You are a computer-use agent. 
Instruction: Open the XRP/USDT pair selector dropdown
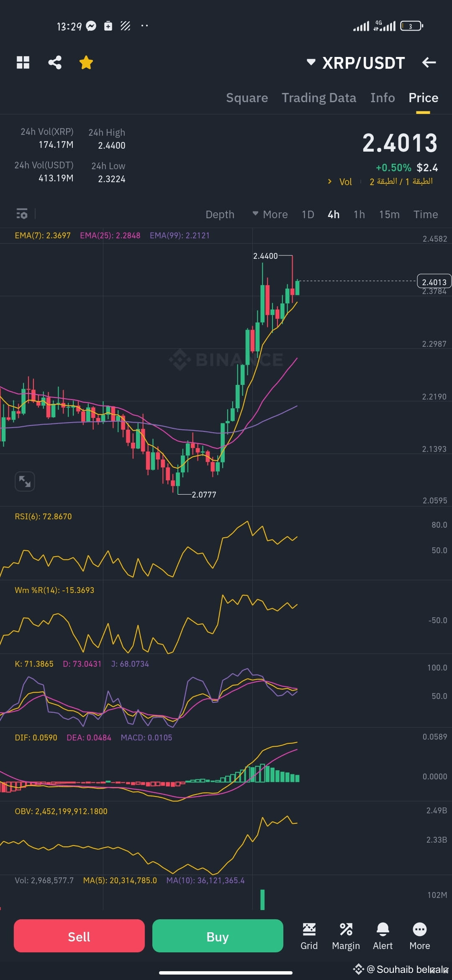pyautogui.click(x=356, y=63)
